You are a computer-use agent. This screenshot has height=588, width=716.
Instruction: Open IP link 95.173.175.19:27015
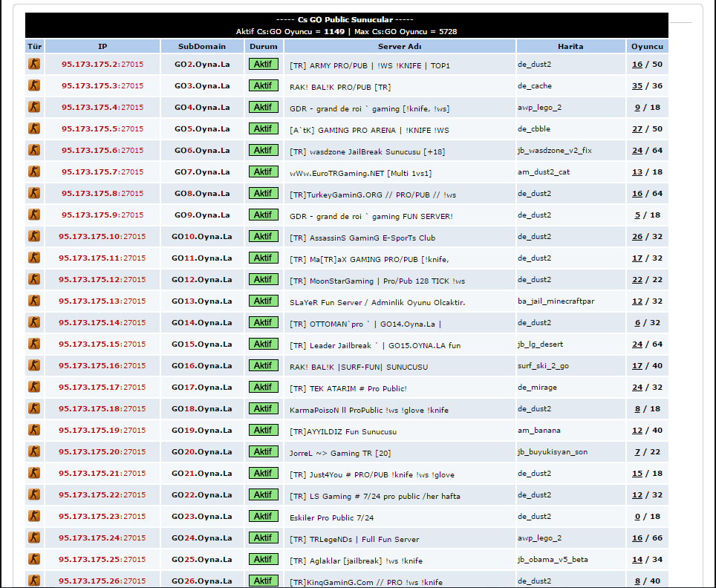102,430
